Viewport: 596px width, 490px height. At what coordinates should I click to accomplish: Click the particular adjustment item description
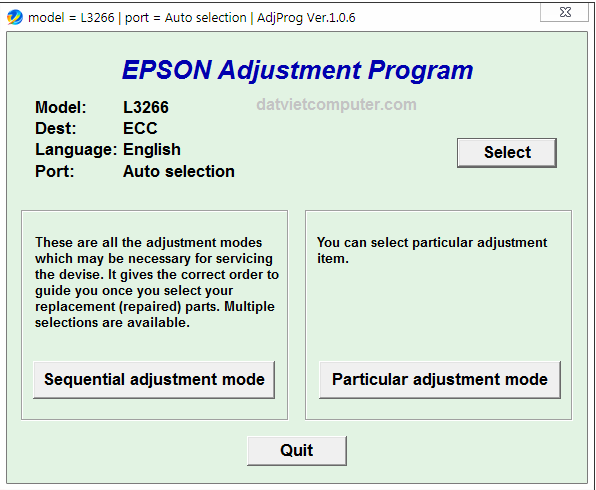pyautogui.click(x=432, y=251)
